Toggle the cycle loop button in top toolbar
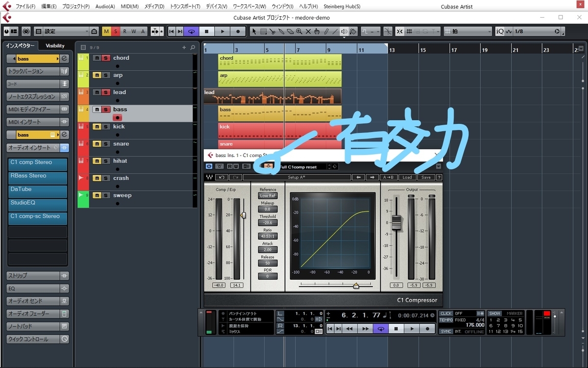 click(x=191, y=31)
